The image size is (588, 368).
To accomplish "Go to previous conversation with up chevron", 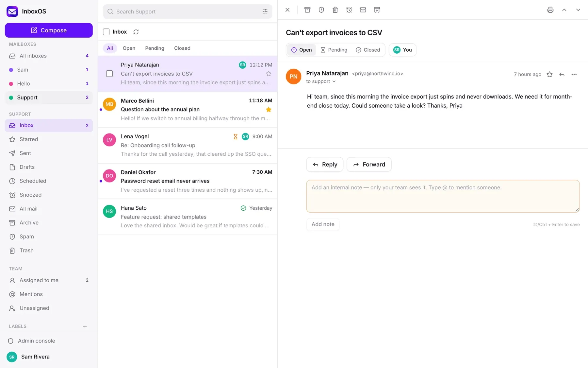I will pyautogui.click(x=564, y=10).
